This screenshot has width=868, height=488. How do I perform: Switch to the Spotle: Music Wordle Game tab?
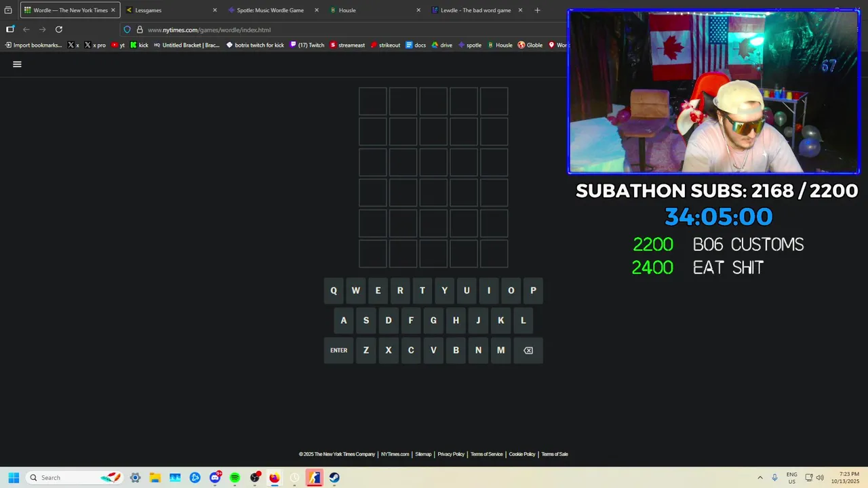tap(273, 10)
